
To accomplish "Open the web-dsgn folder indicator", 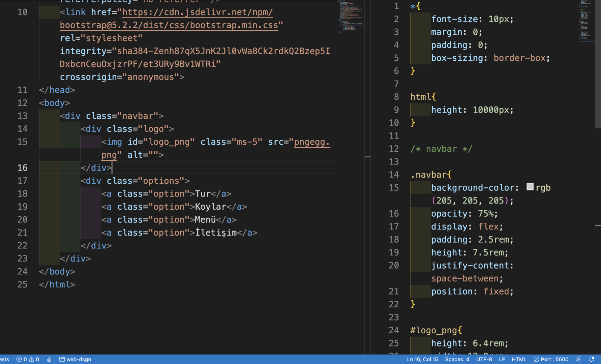I will point(75,359).
